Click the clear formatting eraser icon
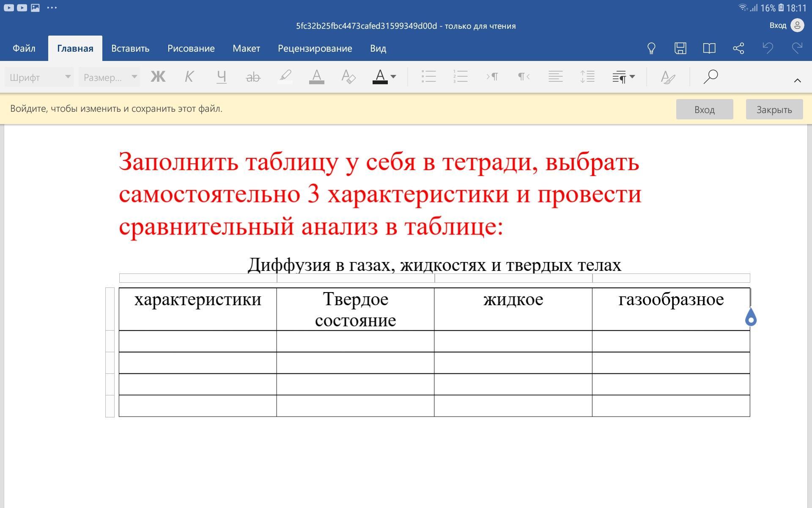Image resolution: width=812 pixels, height=508 pixels. click(348, 77)
